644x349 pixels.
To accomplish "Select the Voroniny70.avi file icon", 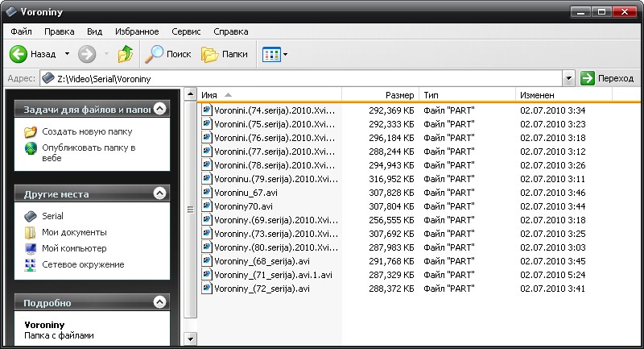I will point(207,206).
